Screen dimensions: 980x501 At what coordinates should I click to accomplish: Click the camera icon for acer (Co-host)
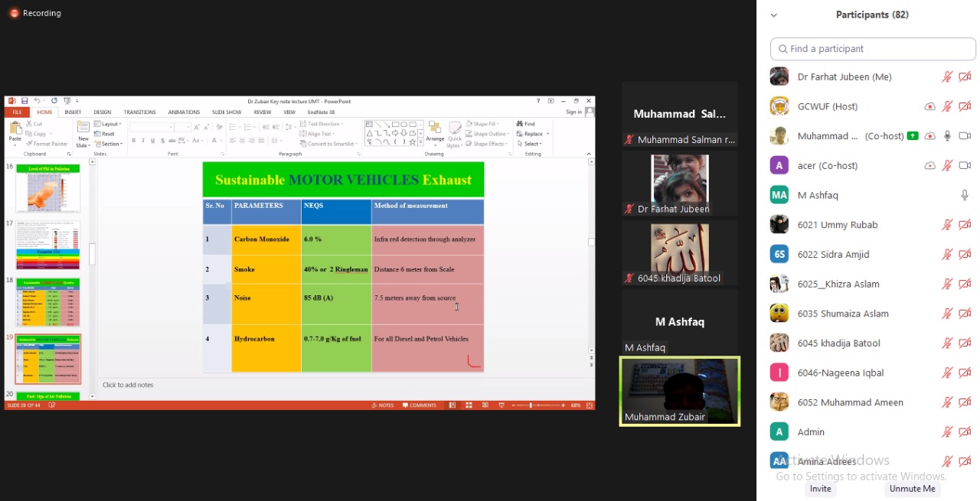click(x=965, y=166)
